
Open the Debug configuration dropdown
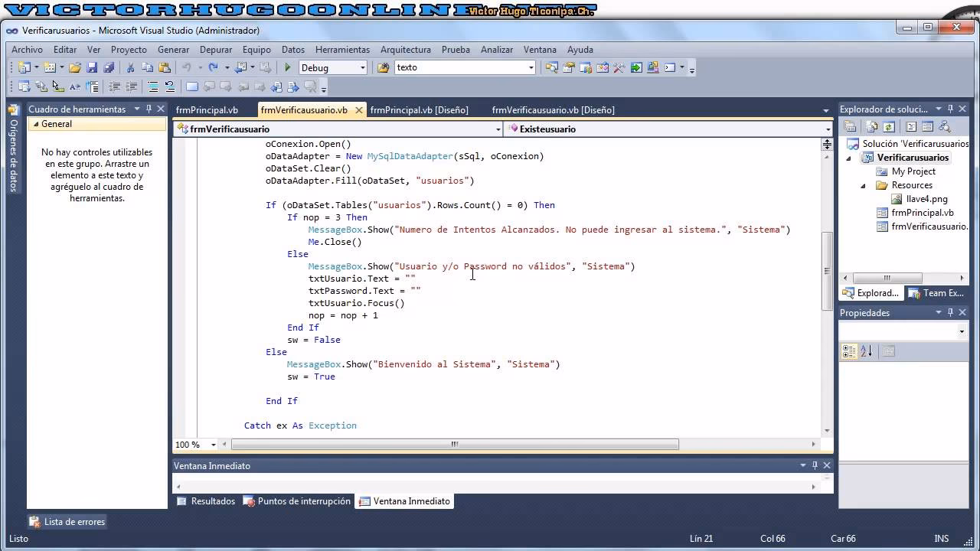[x=362, y=67]
